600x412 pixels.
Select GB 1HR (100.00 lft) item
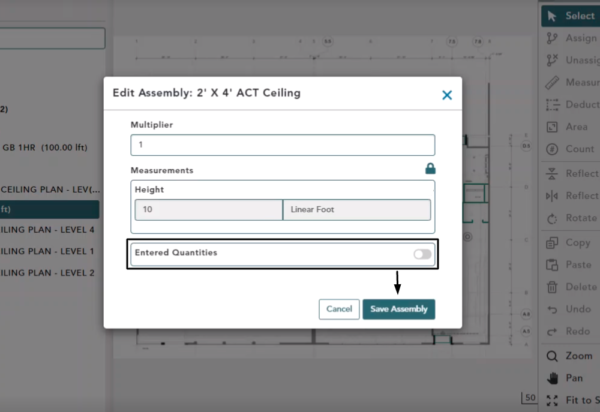[45, 148]
